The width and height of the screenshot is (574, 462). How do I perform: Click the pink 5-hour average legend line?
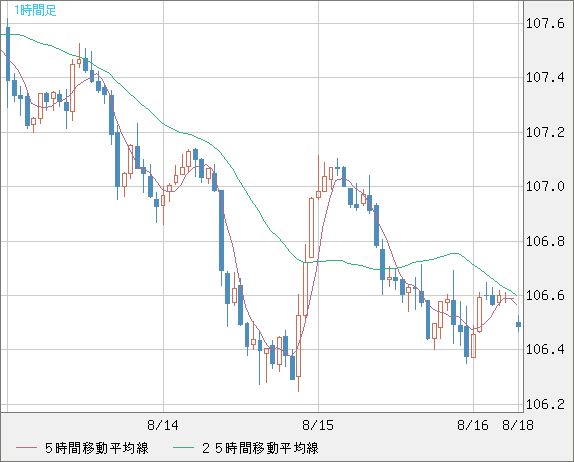pos(26,448)
